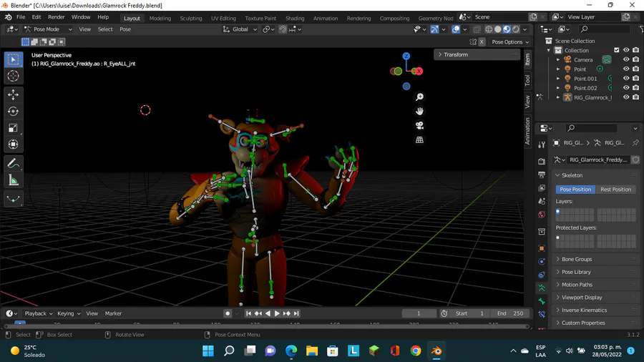This screenshot has height=362, width=644.
Task: Select the Scale tool
Action: [x=13, y=128]
